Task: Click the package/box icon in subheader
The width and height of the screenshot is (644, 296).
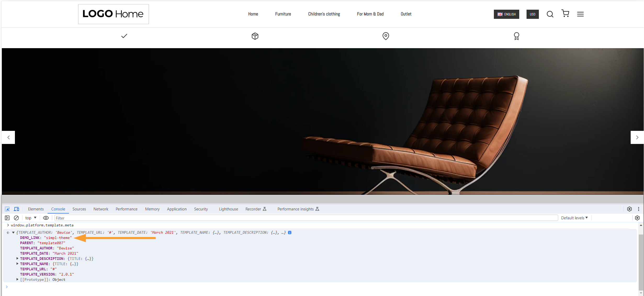Action: tap(255, 36)
